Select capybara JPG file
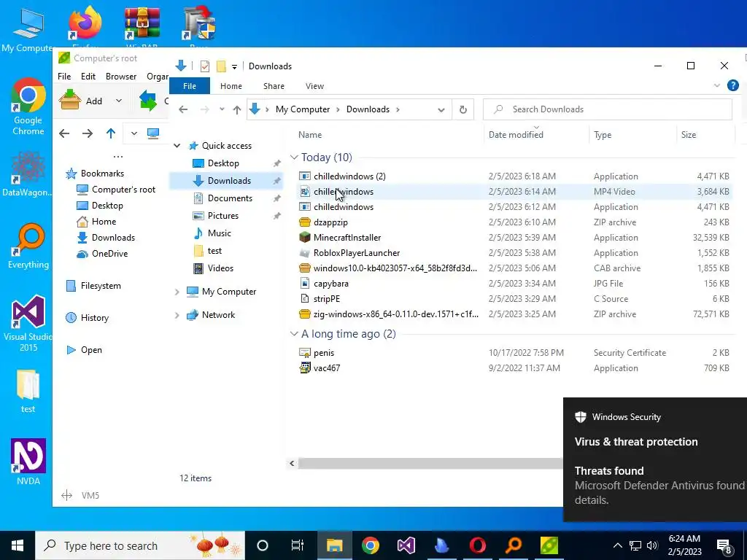The height and width of the screenshot is (560, 747). [x=514, y=284]
